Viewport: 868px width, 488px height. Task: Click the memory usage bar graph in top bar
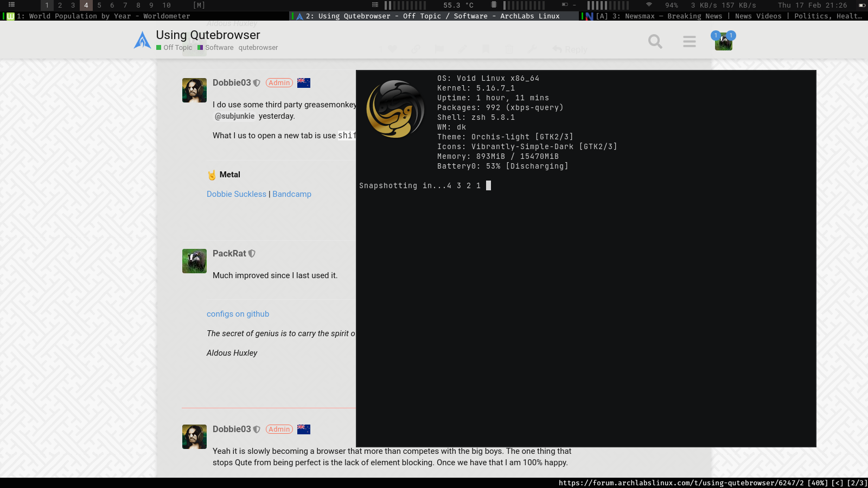524,5
